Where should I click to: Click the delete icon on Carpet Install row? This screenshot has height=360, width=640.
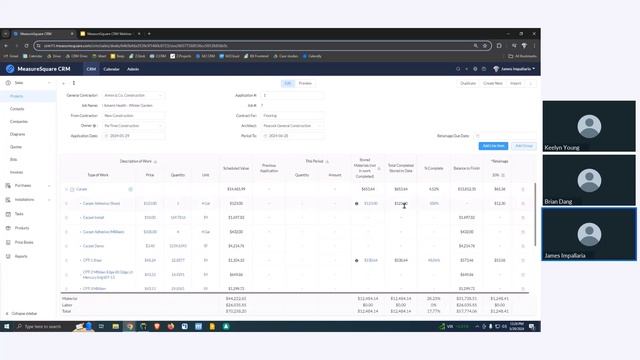click(x=523, y=218)
